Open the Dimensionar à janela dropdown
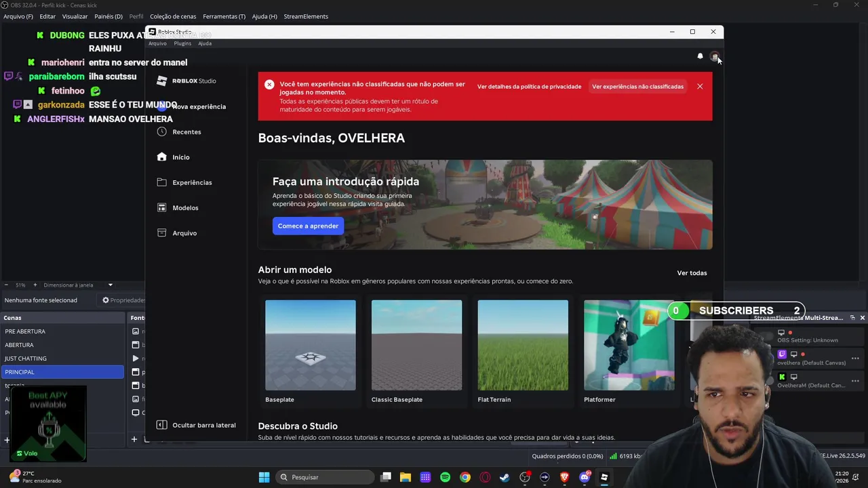This screenshot has width=868, height=488. point(78,285)
